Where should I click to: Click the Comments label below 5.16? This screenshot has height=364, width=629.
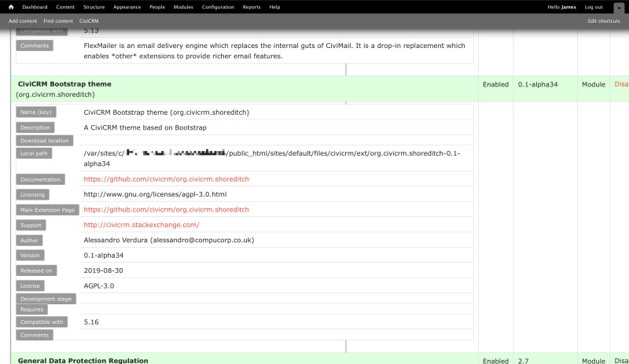[35, 335]
